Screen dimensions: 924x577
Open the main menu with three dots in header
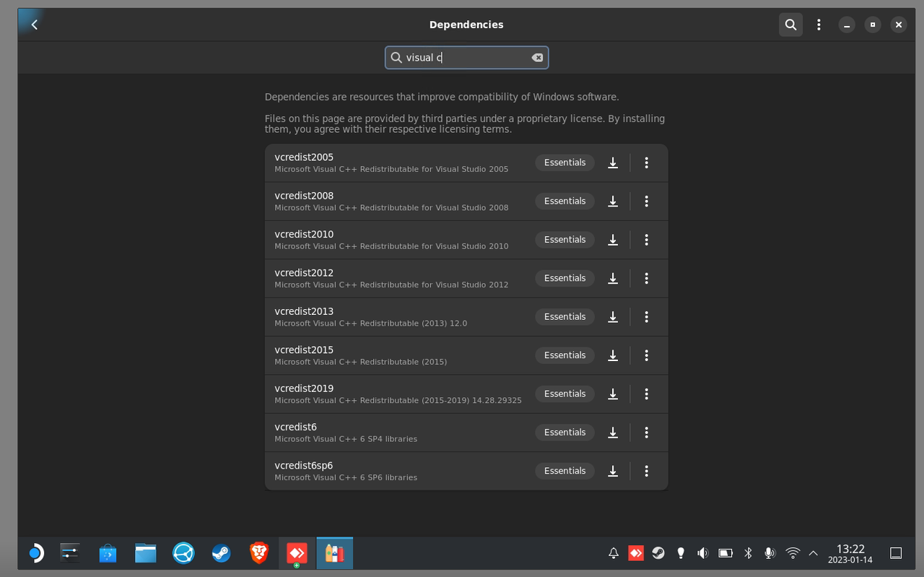[819, 25]
